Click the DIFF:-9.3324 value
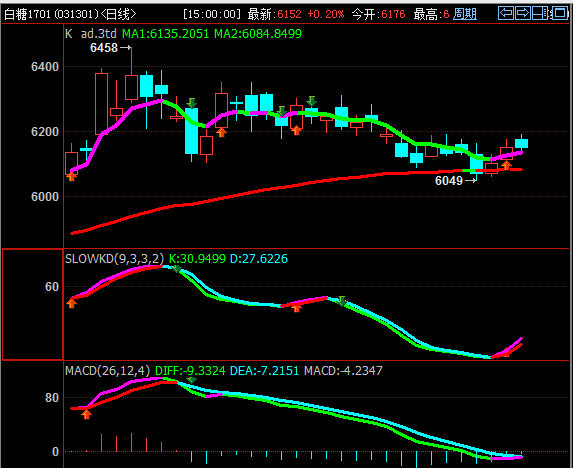 (x=190, y=371)
